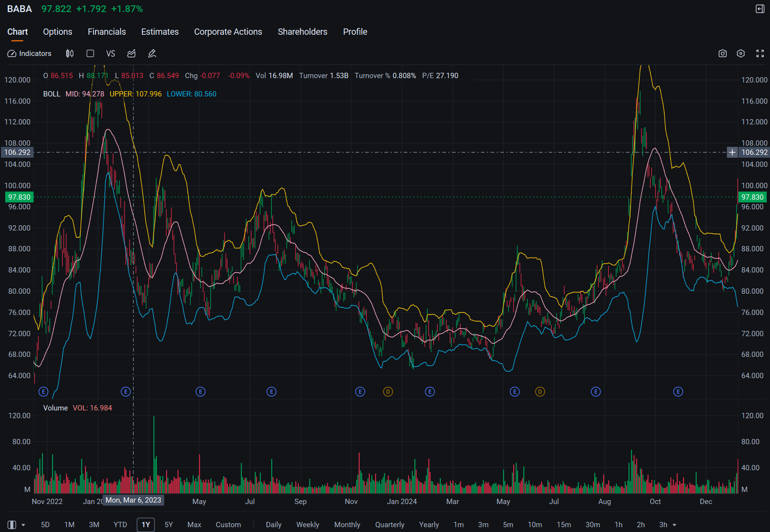
Task: Click the area chart overlay icon
Action: point(131,54)
